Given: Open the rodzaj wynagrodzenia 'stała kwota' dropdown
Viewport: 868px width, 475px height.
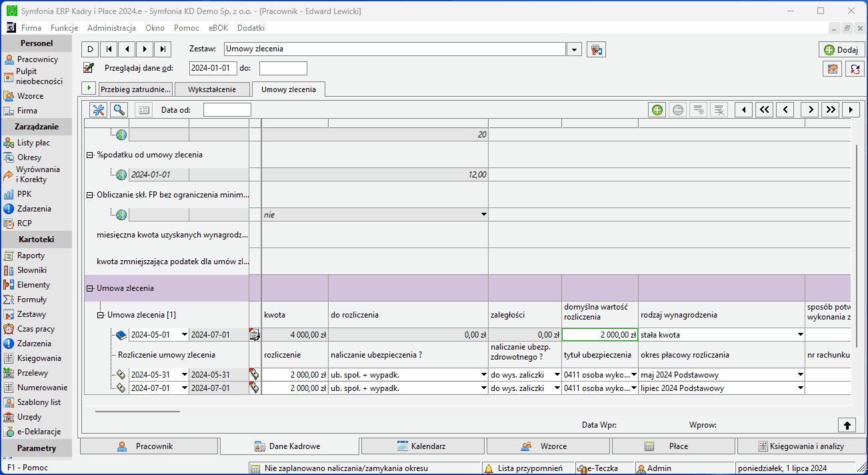Looking at the screenshot, I should pos(800,335).
